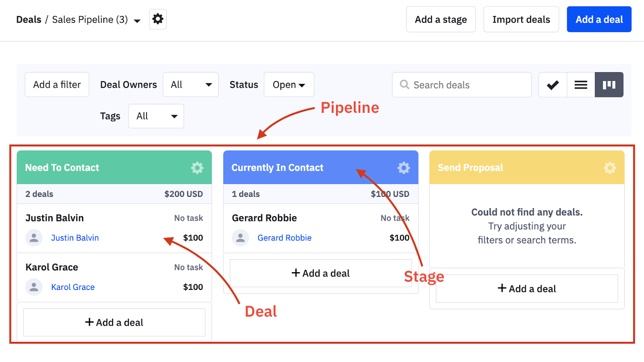Screen dimensions: 644x362
Task: Click the blue Add a deal button
Action: coord(599,19)
